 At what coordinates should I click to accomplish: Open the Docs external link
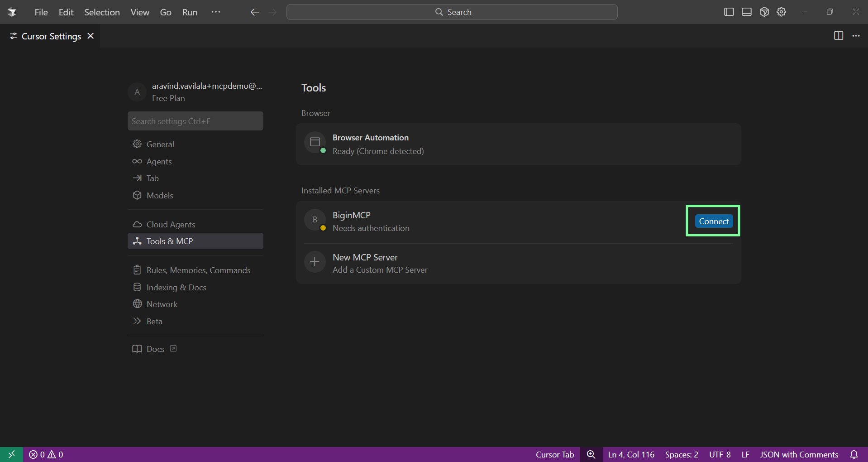[155, 349]
